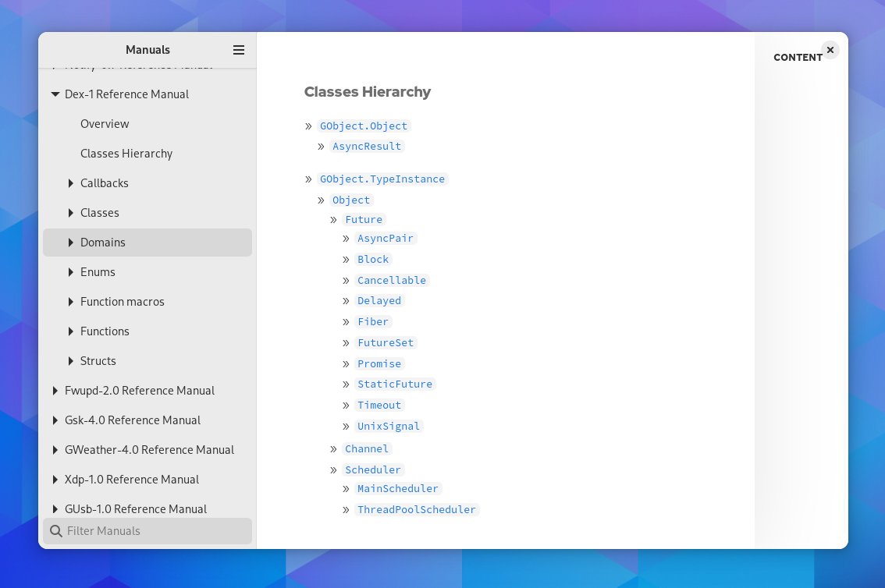885x588 pixels.
Task: Open the UnixSignal link
Action: point(389,427)
